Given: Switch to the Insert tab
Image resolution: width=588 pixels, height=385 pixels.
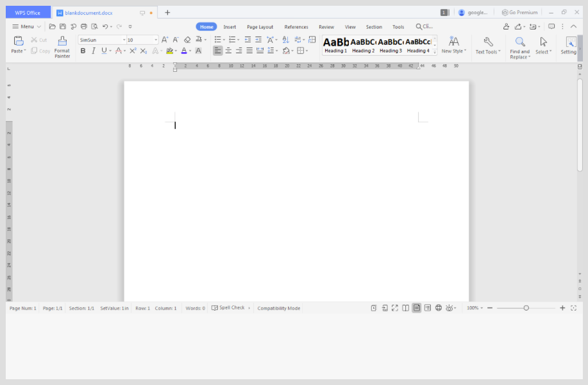Looking at the screenshot, I should click(230, 27).
